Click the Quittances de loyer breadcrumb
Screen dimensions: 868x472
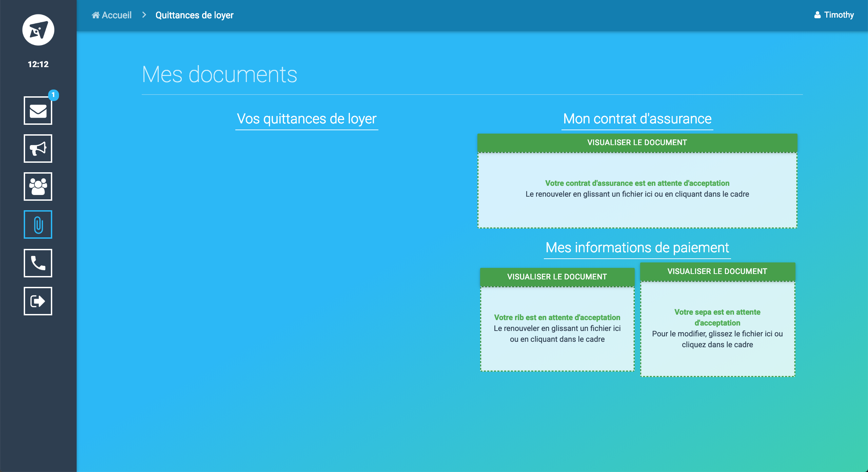194,15
